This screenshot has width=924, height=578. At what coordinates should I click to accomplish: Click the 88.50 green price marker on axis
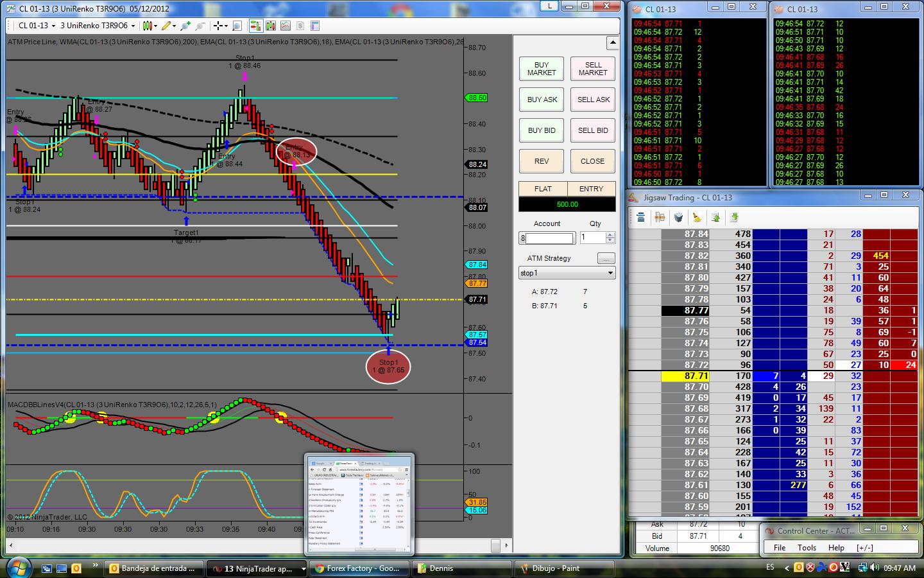(475, 98)
